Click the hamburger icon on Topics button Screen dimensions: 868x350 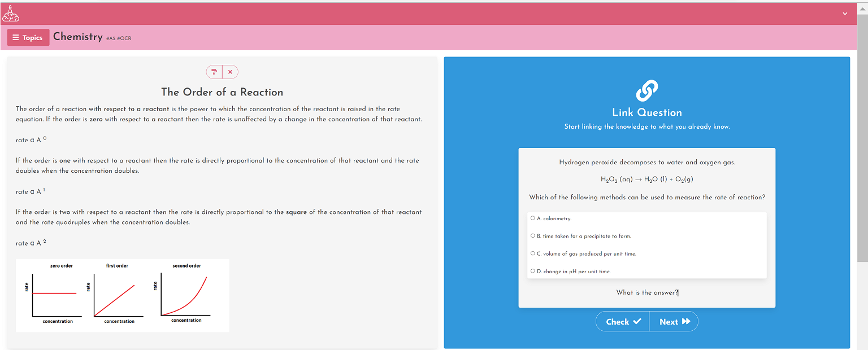pyautogui.click(x=16, y=38)
